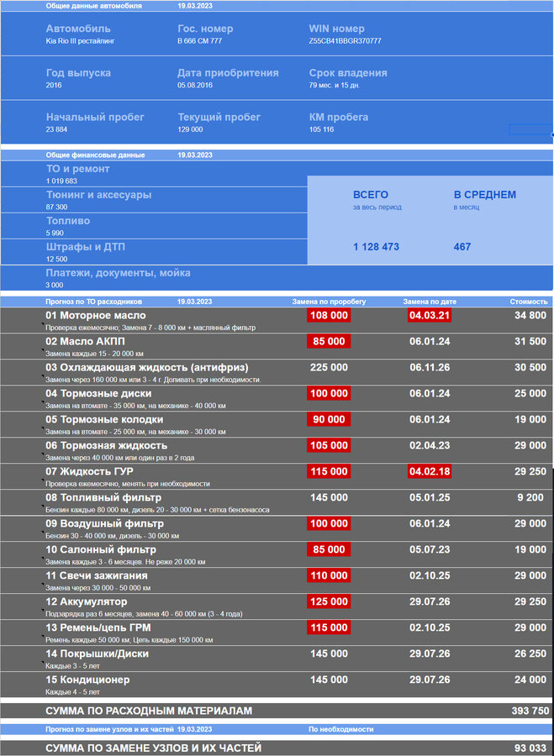Select the purchase date 05.08.2016
This screenshot has height=756, width=554.
(x=195, y=86)
